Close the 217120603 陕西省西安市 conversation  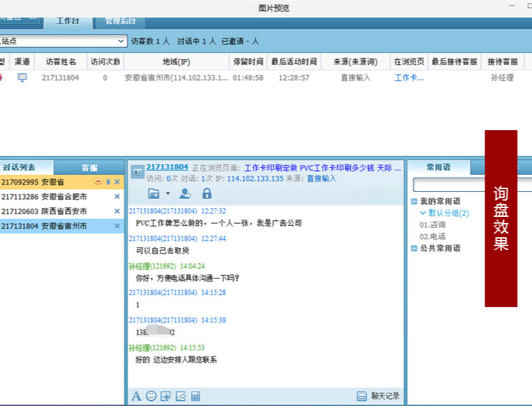[117, 211]
